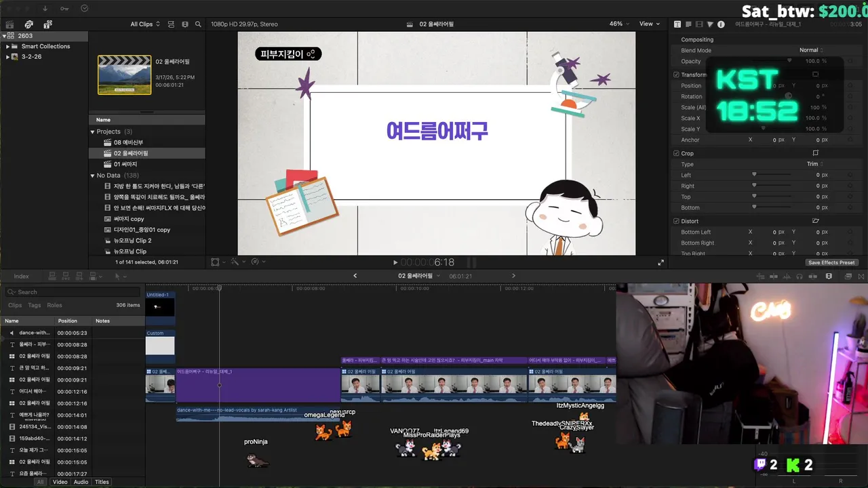Open the Info inspector icon
Viewport: 868px width, 488px height.
click(721, 24)
